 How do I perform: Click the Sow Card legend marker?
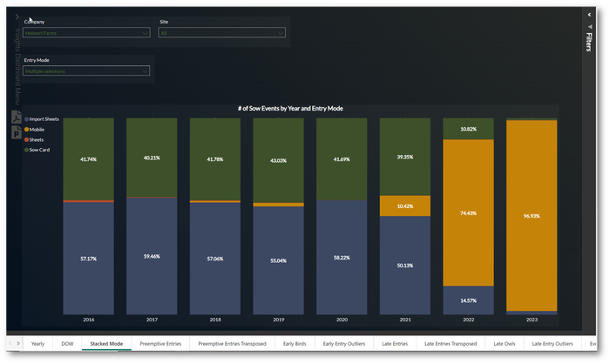point(26,150)
